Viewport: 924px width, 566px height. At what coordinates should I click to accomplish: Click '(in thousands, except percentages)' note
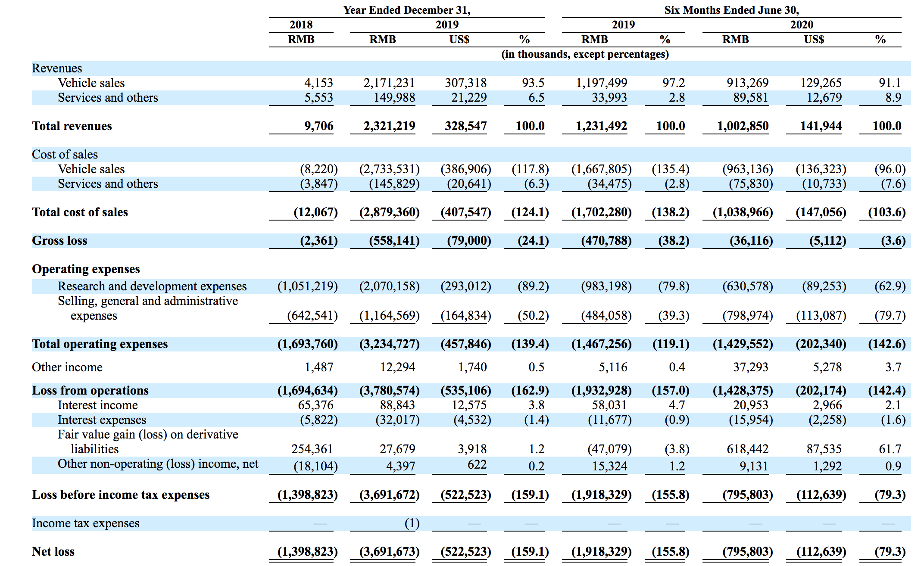pos(585,54)
